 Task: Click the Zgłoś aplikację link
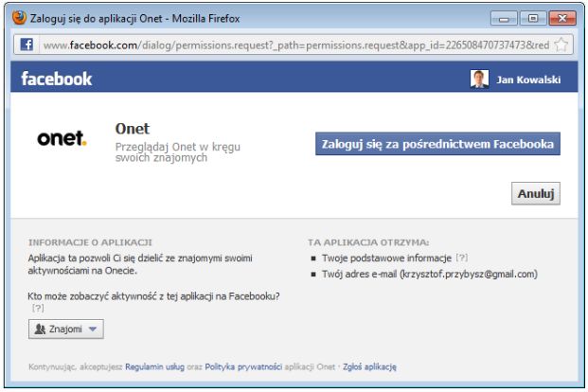[369, 366]
